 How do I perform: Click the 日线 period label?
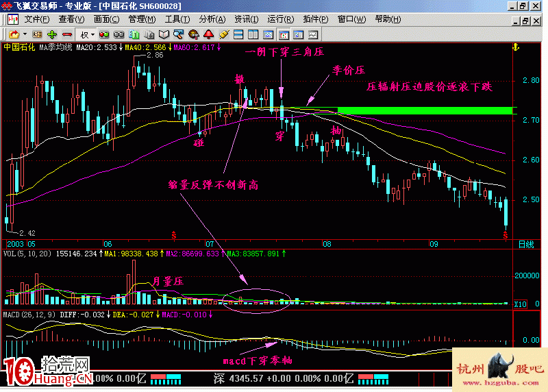(x=526, y=245)
